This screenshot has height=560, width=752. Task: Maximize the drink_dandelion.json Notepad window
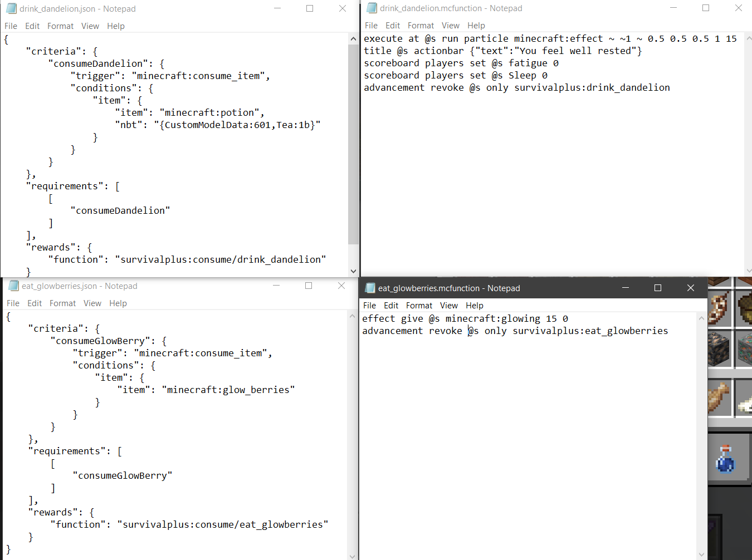[310, 8]
